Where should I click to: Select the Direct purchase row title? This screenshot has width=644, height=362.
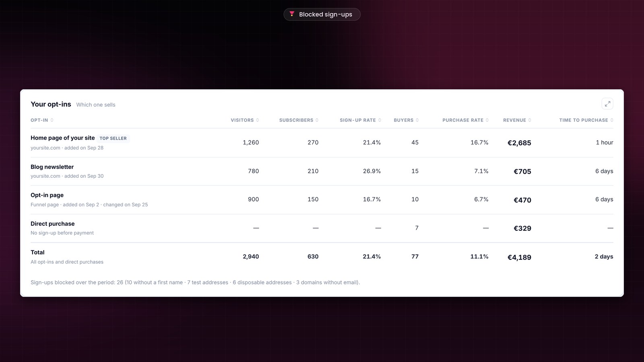coord(53,224)
